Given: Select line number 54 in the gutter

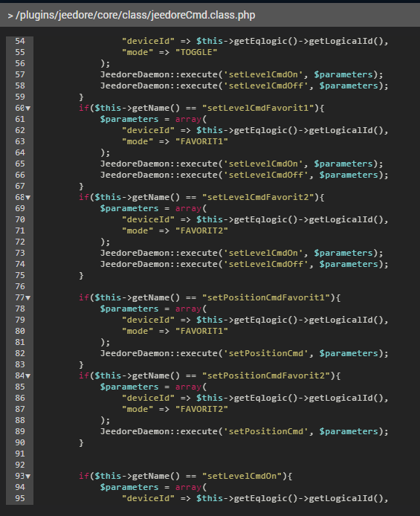Looking at the screenshot, I should 20,41.
